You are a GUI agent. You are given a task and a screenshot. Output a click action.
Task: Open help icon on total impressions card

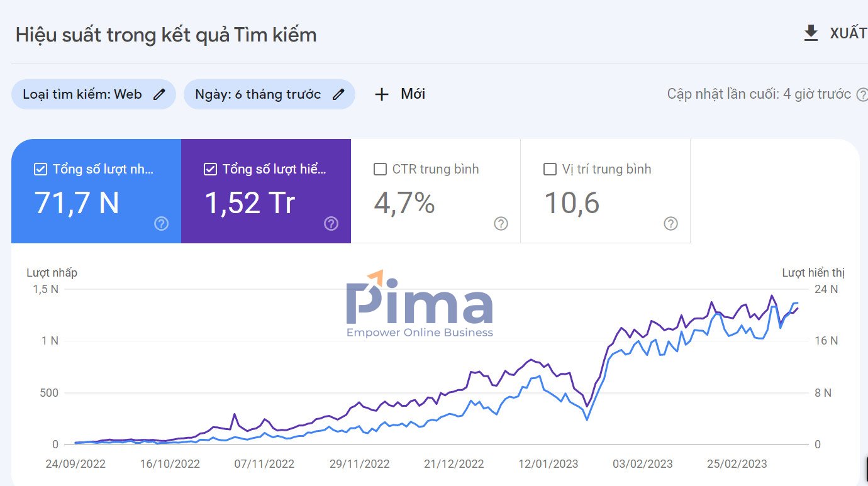pos(331,223)
